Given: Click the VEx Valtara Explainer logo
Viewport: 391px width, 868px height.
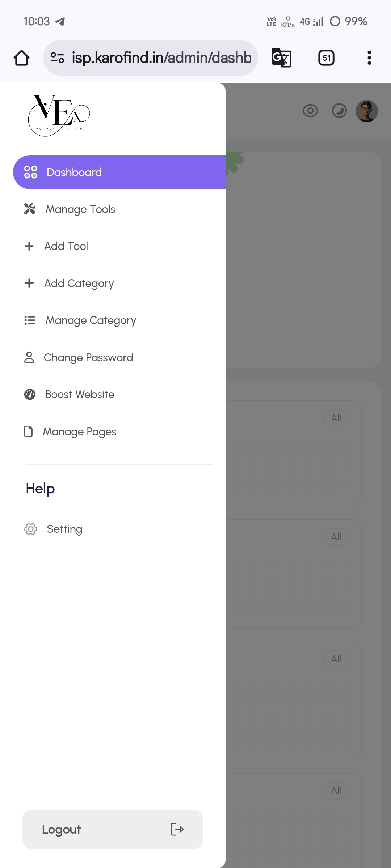Looking at the screenshot, I should click(x=59, y=116).
